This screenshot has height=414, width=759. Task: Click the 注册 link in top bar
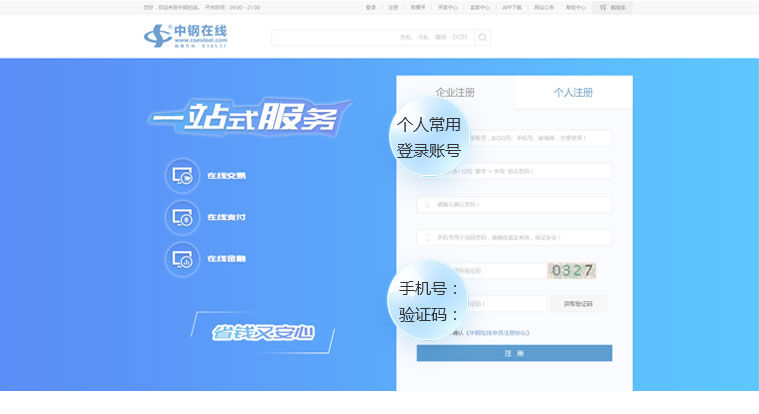[393, 7]
